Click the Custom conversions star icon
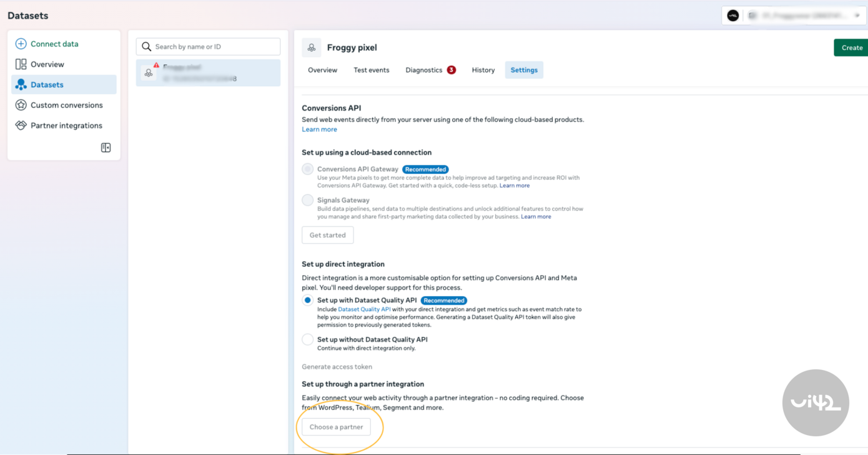The height and width of the screenshot is (455, 868). tap(21, 105)
